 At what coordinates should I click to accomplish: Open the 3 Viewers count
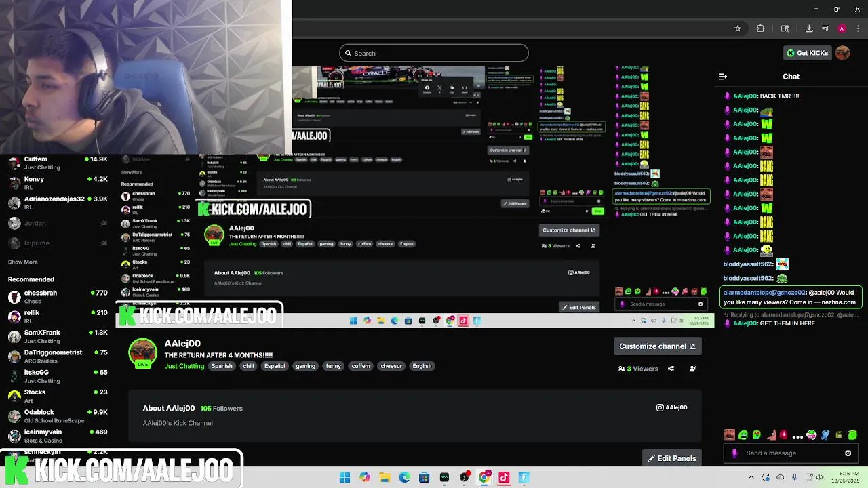(638, 369)
